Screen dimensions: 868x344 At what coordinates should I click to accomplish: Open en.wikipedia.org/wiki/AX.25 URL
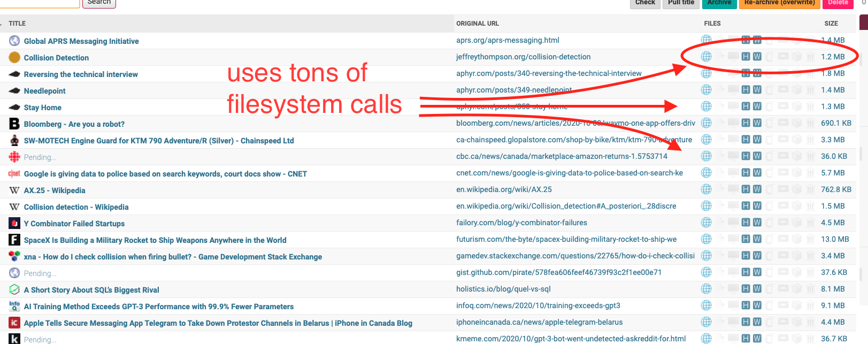[x=504, y=189]
